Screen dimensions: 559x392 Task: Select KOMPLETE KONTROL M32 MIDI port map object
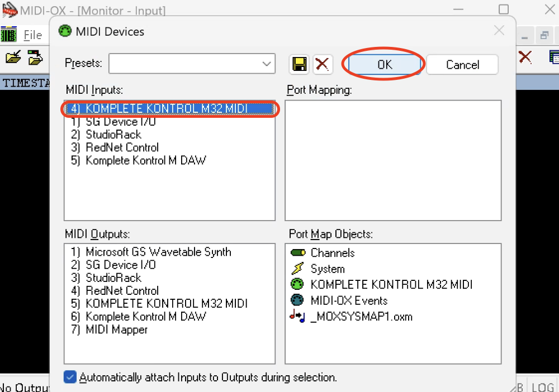(x=381, y=284)
